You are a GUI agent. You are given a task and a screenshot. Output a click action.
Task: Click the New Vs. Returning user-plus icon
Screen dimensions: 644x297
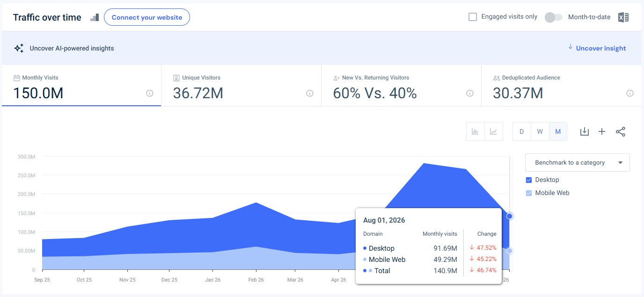point(337,78)
